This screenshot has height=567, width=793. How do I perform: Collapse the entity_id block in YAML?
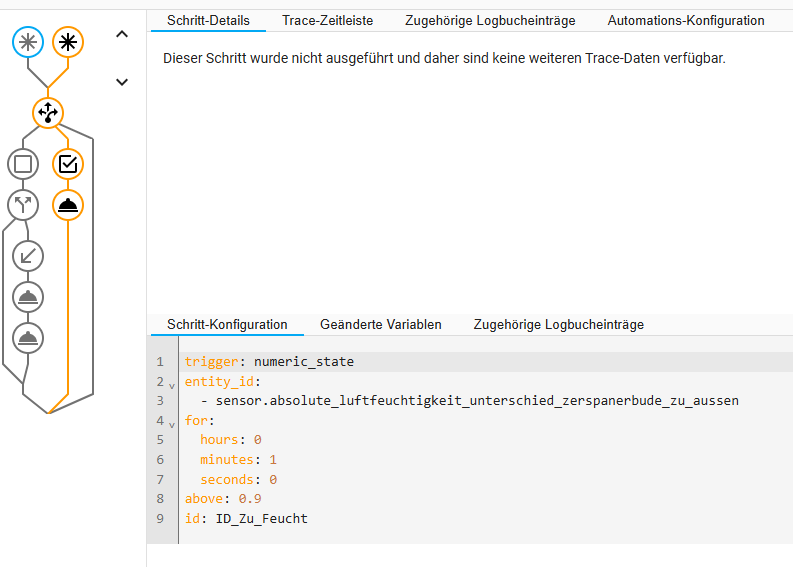point(171,383)
